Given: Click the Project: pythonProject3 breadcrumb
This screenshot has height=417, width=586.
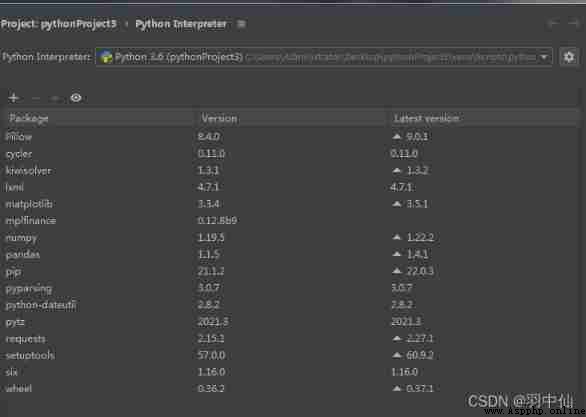Looking at the screenshot, I should (x=59, y=24).
